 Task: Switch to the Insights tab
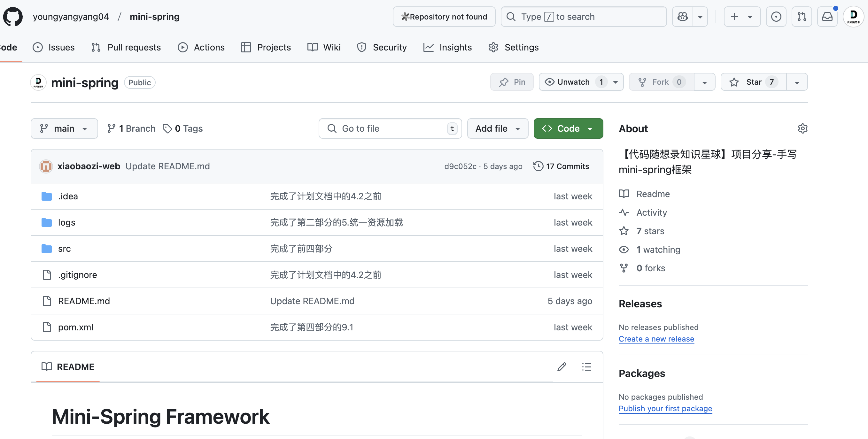(447, 47)
